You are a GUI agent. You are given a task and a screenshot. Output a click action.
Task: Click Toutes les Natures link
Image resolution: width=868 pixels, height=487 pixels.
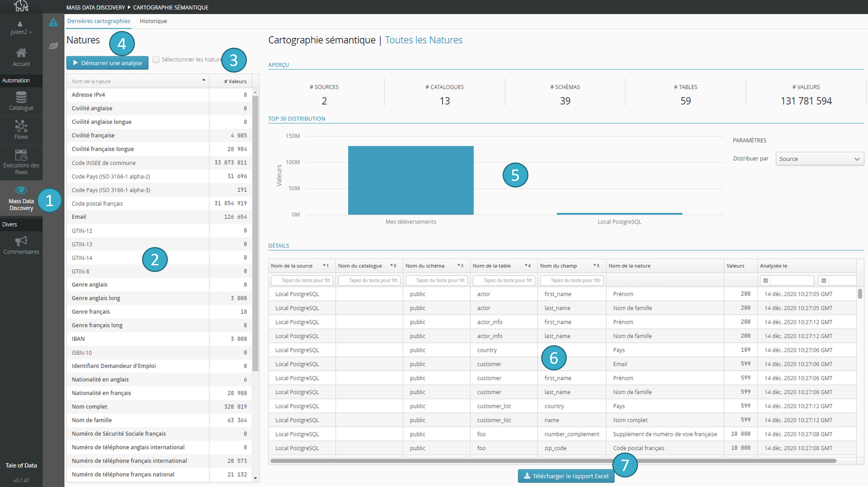(x=424, y=40)
